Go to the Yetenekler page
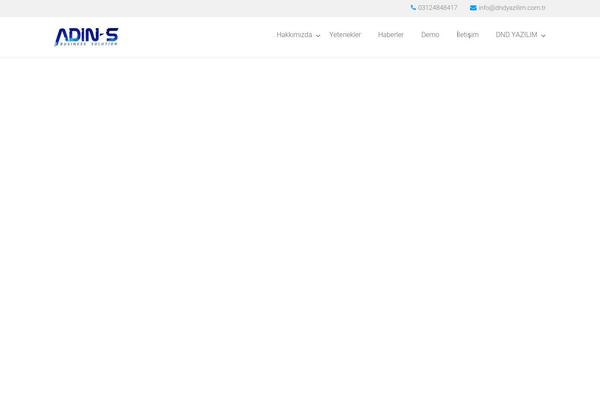 click(345, 35)
